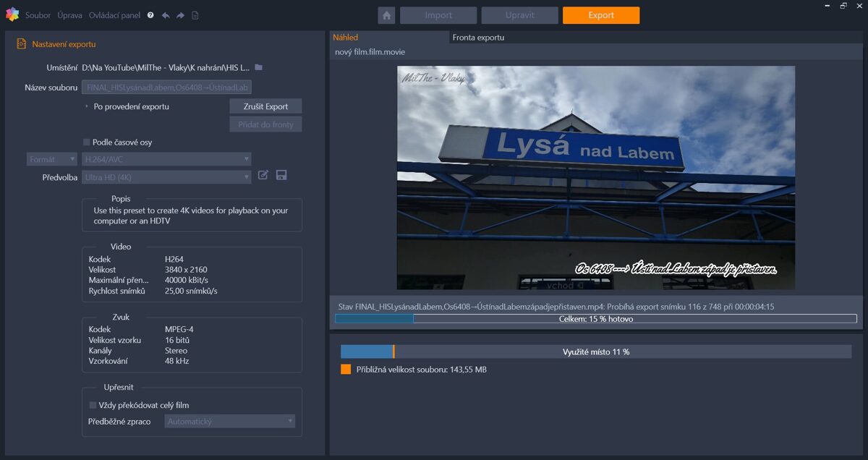
Task: Click the 'Název souboru' filename field
Action: [166, 88]
